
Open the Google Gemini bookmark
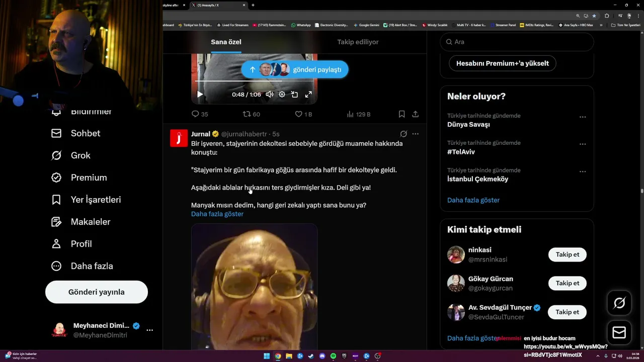click(366, 25)
